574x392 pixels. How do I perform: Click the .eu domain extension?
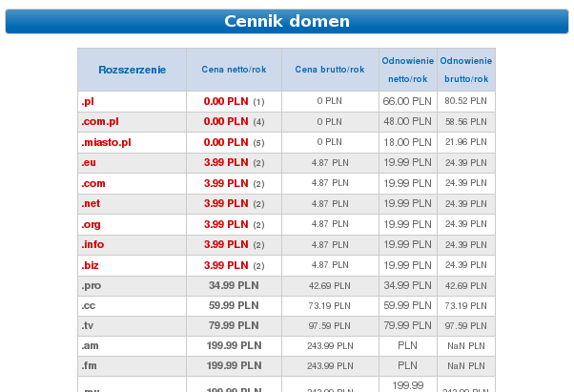click(x=89, y=162)
